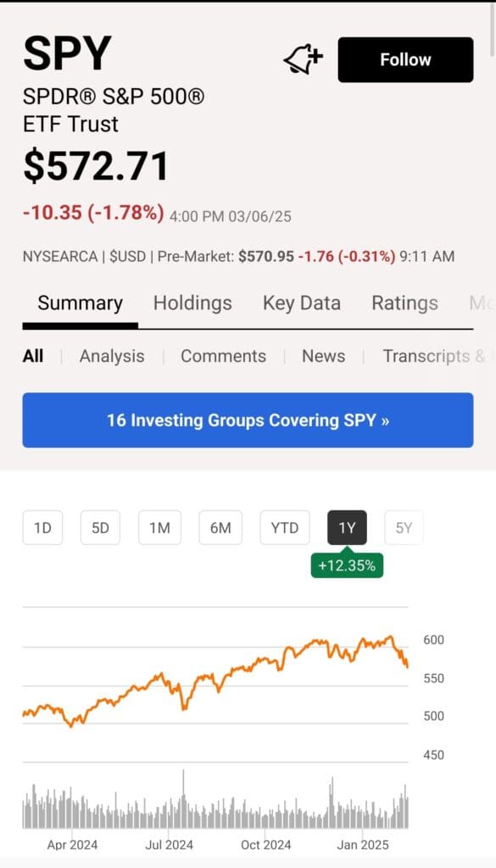Viewport: 496px width, 868px height.
Task: Switch to the Holdings tab
Action: point(192,303)
